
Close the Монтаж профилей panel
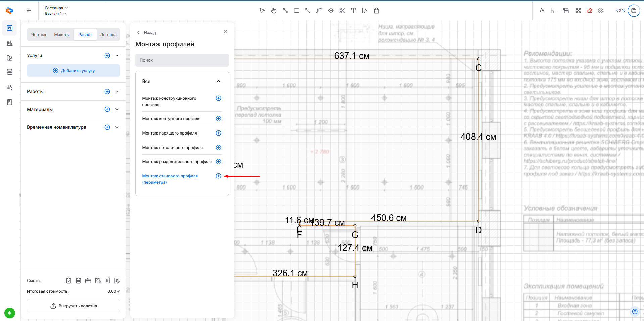pyautogui.click(x=225, y=31)
